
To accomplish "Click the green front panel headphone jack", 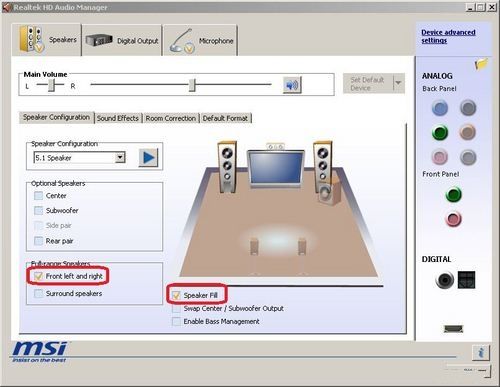I will tap(453, 195).
